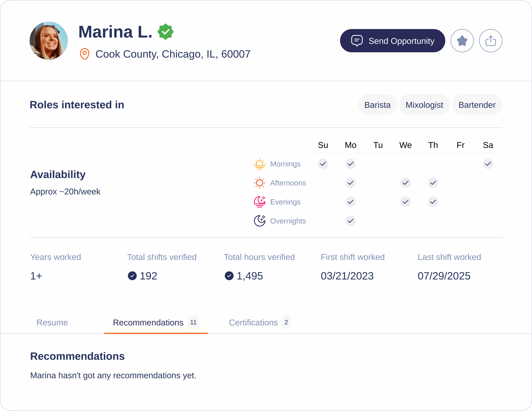Click the Afternoons sun icon
Image resolution: width=532 pixels, height=411 pixels.
259,183
